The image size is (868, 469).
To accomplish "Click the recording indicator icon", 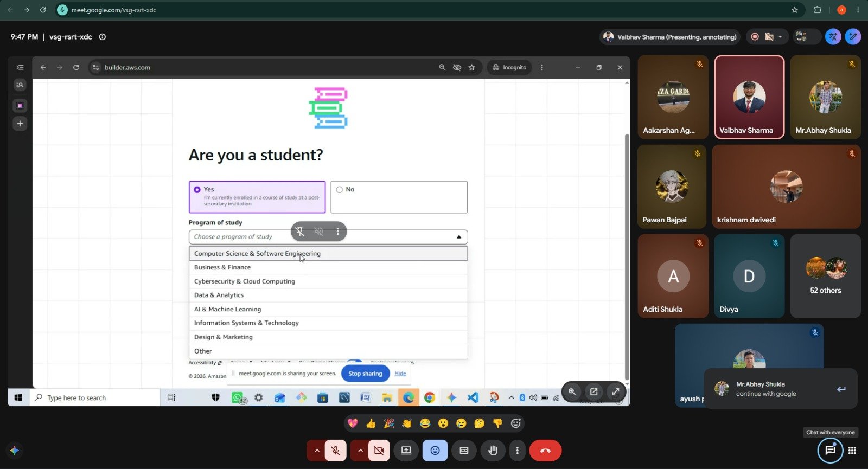I will 755,37.
